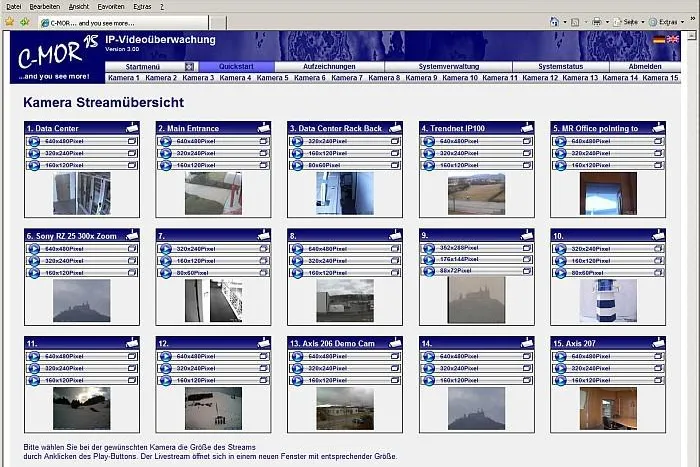Open Datei menu
This screenshot has height=467, width=700.
14,7
